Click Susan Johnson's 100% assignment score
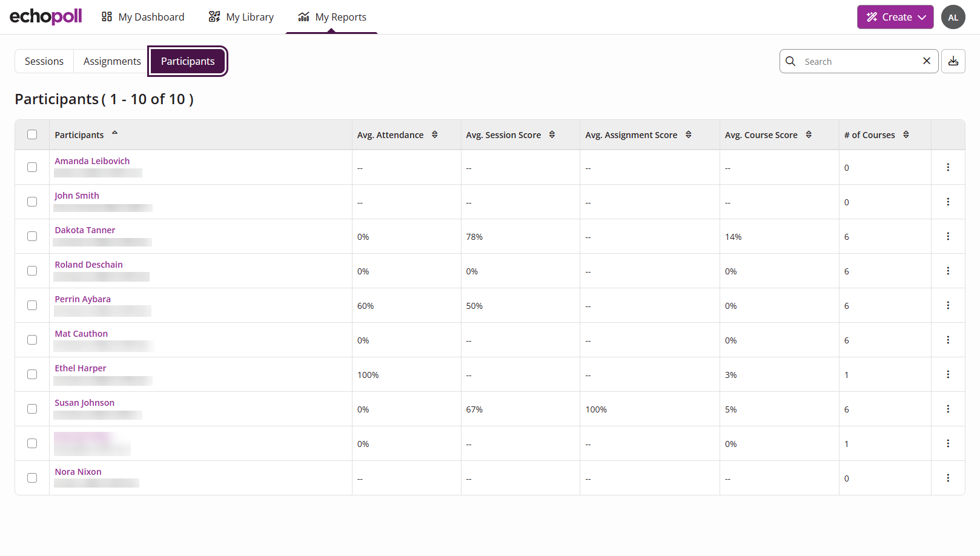Image resolution: width=980 pixels, height=556 pixels. click(596, 409)
